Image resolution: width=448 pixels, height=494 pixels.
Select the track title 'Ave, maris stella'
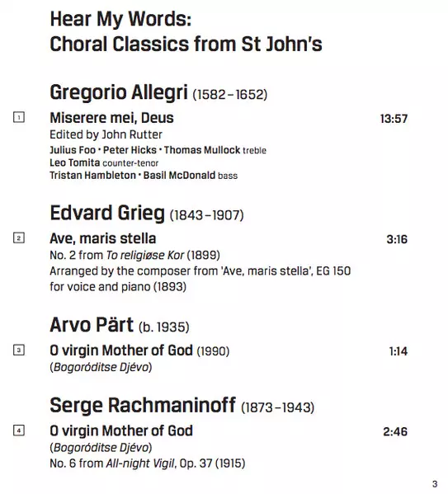click(103, 238)
